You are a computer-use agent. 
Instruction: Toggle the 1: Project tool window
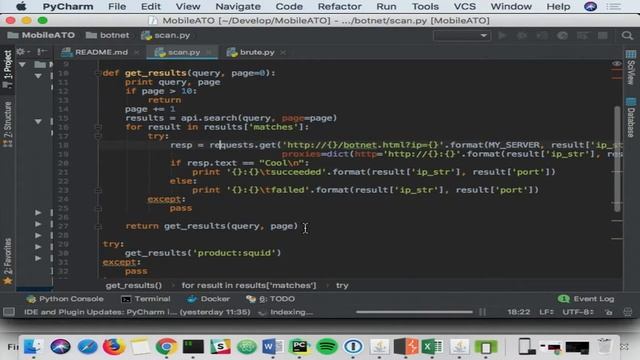7,68
